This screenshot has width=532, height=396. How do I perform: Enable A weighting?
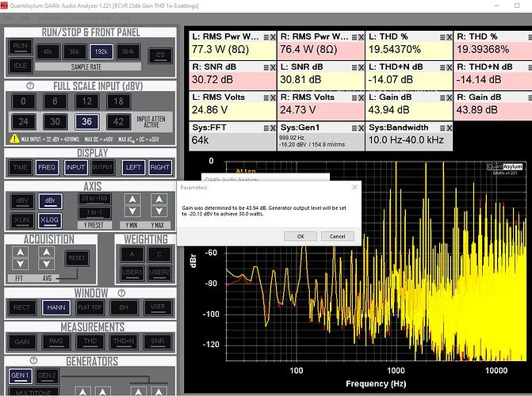[132, 254]
